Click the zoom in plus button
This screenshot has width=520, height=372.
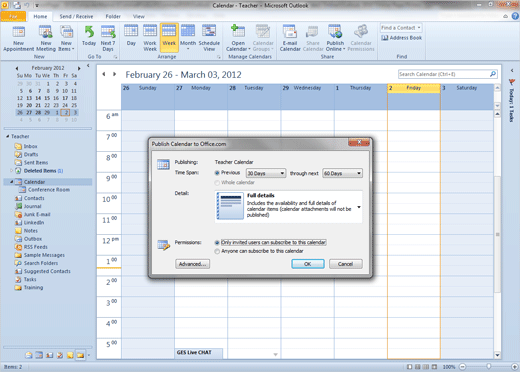515,367
